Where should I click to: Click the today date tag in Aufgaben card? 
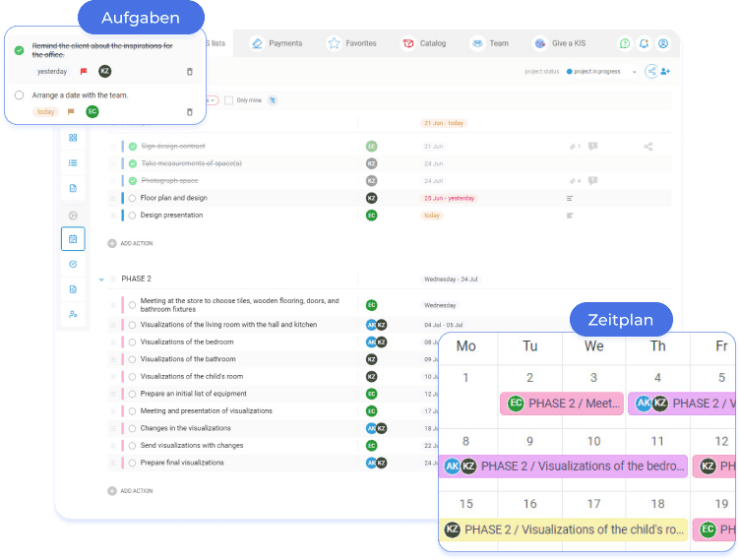tap(45, 112)
